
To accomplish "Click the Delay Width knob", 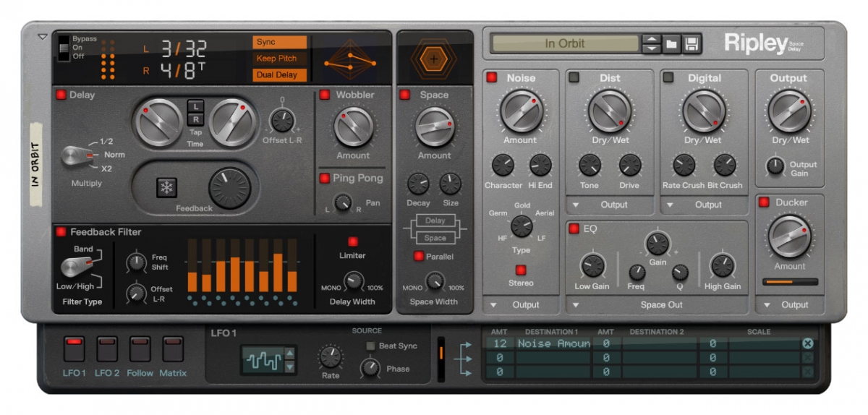I will pyautogui.click(x=354, y=281).
